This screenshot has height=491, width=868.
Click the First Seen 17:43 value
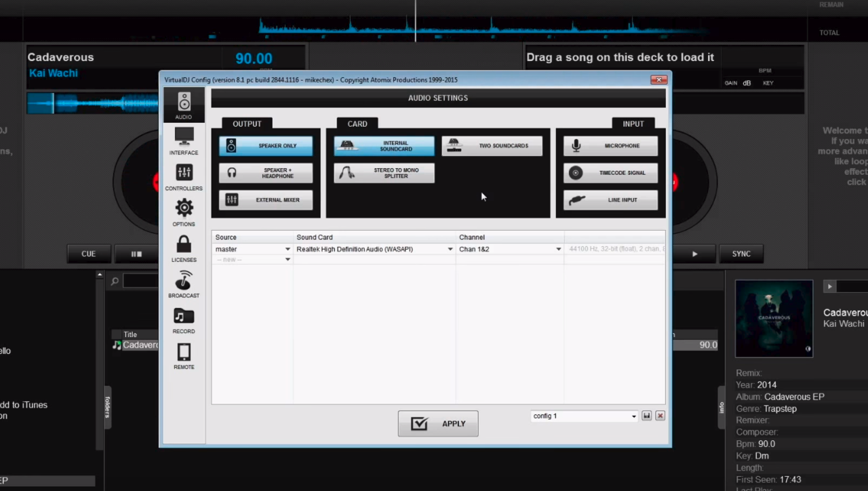790,480
